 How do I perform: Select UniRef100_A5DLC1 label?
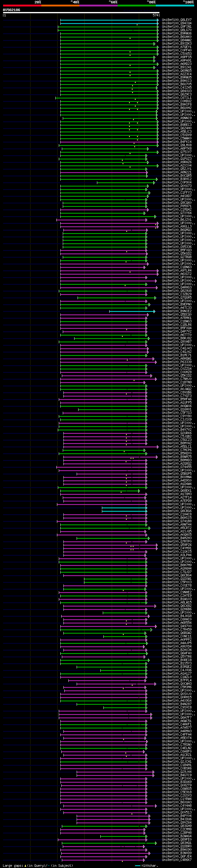[x=177, y=446]
